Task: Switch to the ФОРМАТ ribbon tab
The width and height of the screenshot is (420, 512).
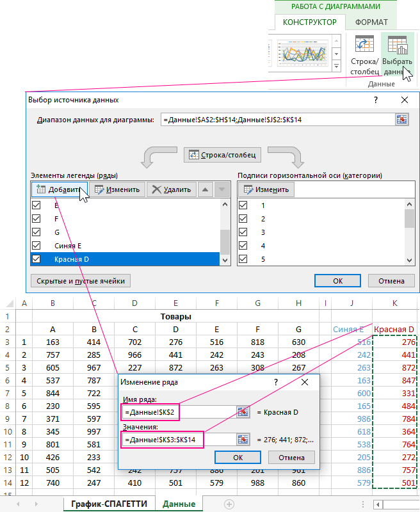Action: pyautogui.click(x=371, y=22)
